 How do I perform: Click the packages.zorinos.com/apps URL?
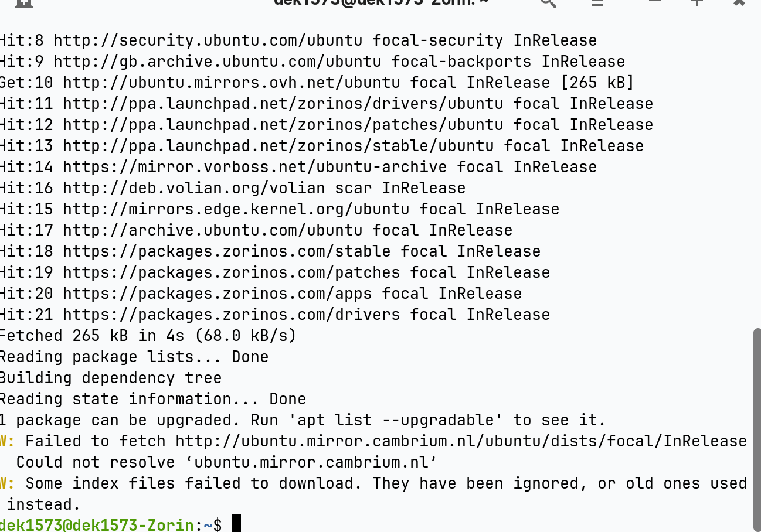[x=218, y=294]
